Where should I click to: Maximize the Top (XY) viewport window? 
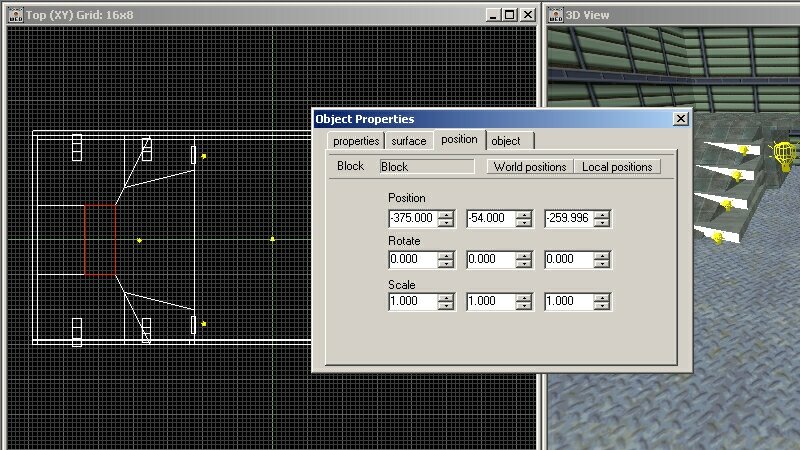[509, 14]
